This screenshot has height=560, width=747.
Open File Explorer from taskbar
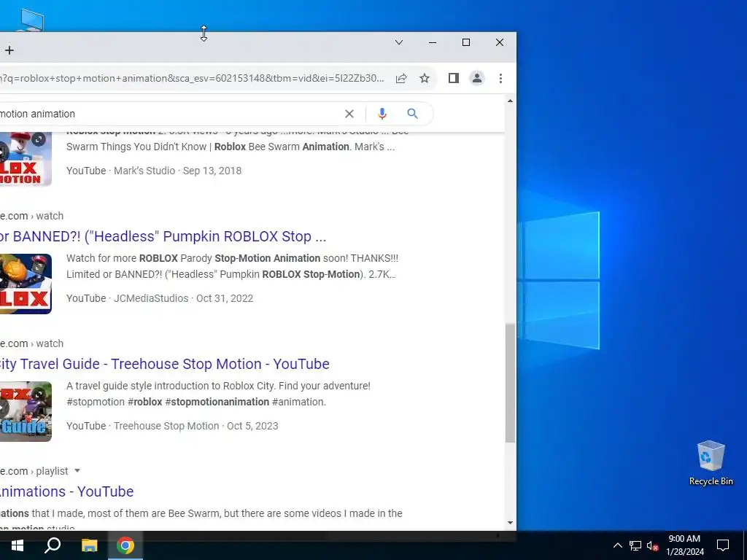[x=89, y=545]
